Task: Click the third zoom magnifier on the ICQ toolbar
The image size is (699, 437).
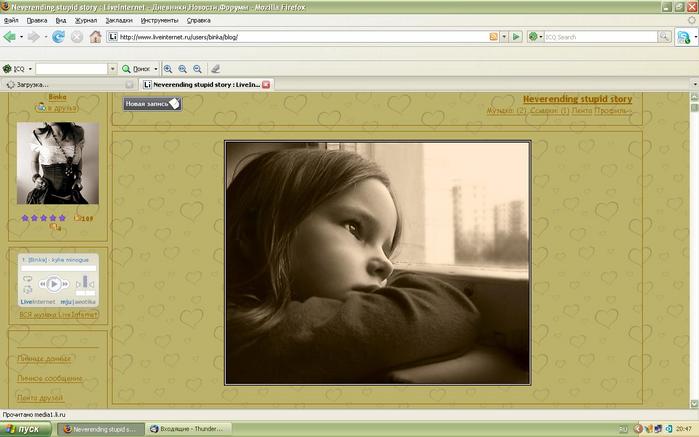Action: click(197, 69)
